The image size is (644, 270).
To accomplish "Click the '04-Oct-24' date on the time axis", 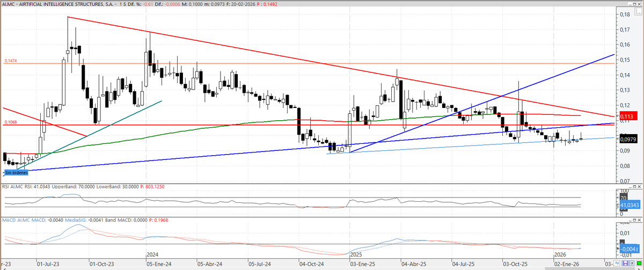I will [x=312, y=265].
